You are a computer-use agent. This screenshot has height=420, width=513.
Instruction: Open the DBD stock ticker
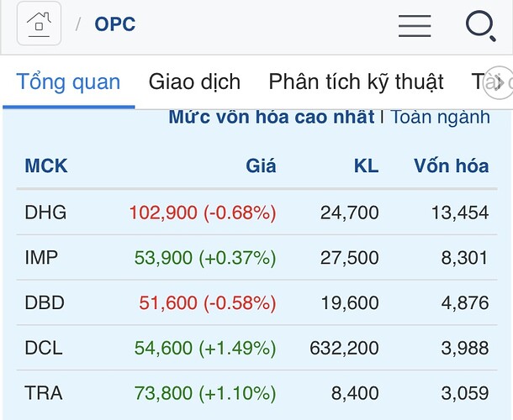click(45, 302)
